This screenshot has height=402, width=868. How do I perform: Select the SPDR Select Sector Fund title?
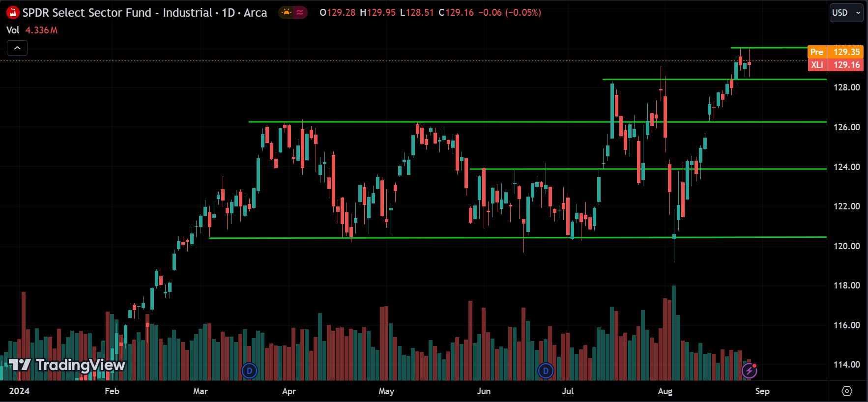click(x=145, y=13)
